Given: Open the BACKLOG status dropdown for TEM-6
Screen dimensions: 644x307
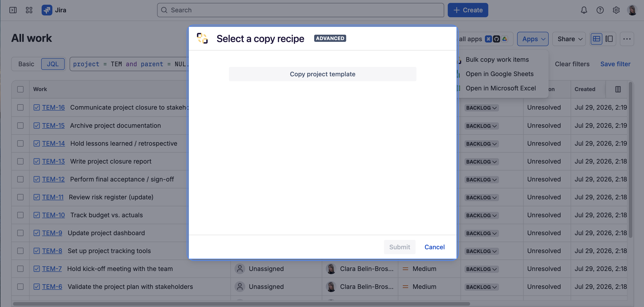Looking at the screenshot, I should click(x=482, y=287).
